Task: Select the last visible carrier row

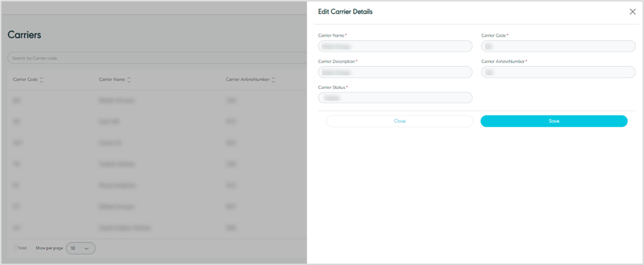Action: (157, 228)
